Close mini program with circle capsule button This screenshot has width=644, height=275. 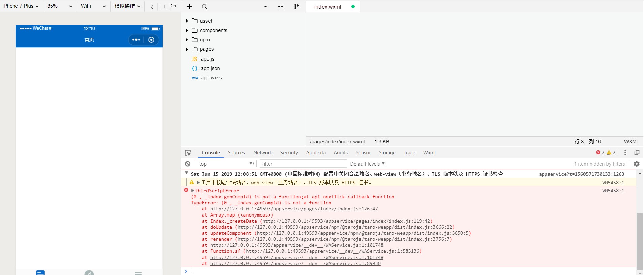point(151,40)
